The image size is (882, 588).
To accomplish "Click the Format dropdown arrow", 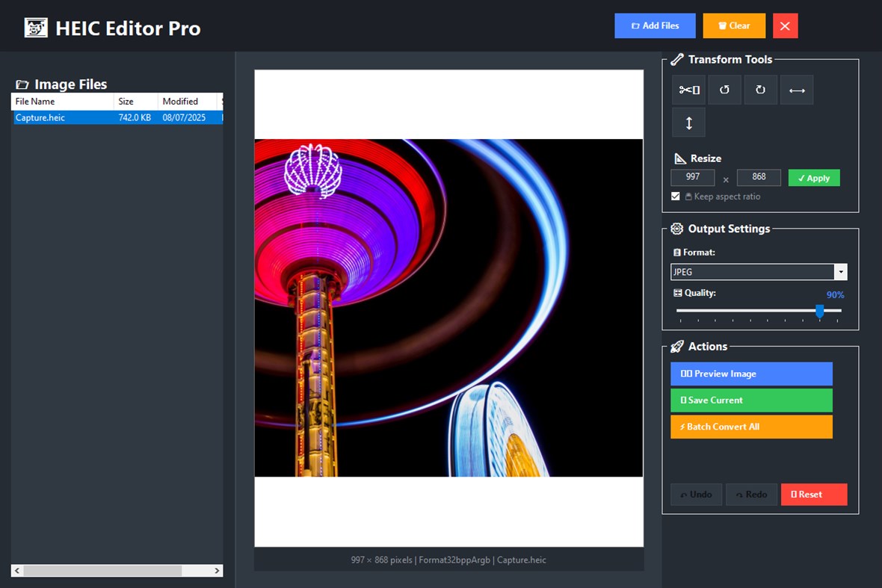I will click(x=840, y=271).
